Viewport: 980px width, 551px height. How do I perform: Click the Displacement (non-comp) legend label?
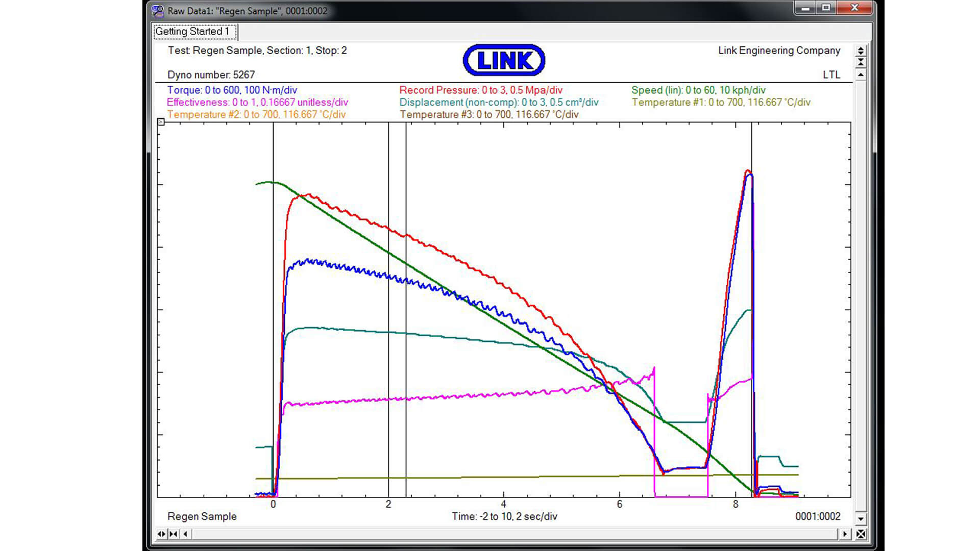pyautogui.click(x=499, y=103)
